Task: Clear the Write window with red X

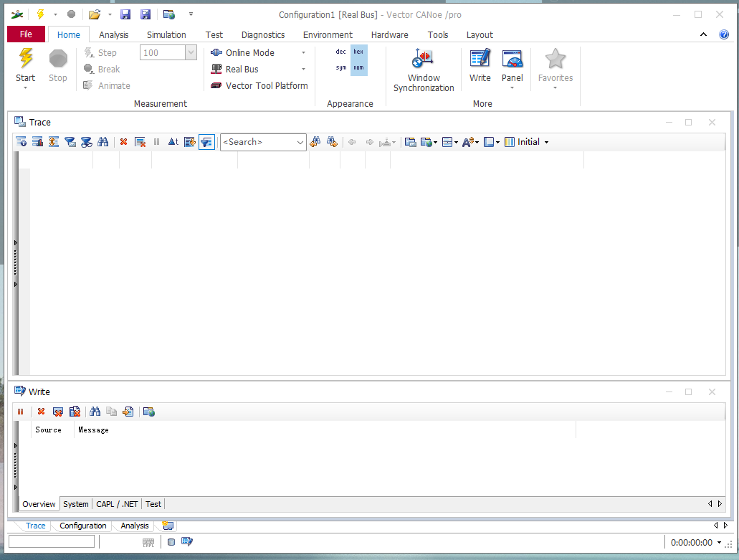Action: pyautogui.click(x=41, y=412)
